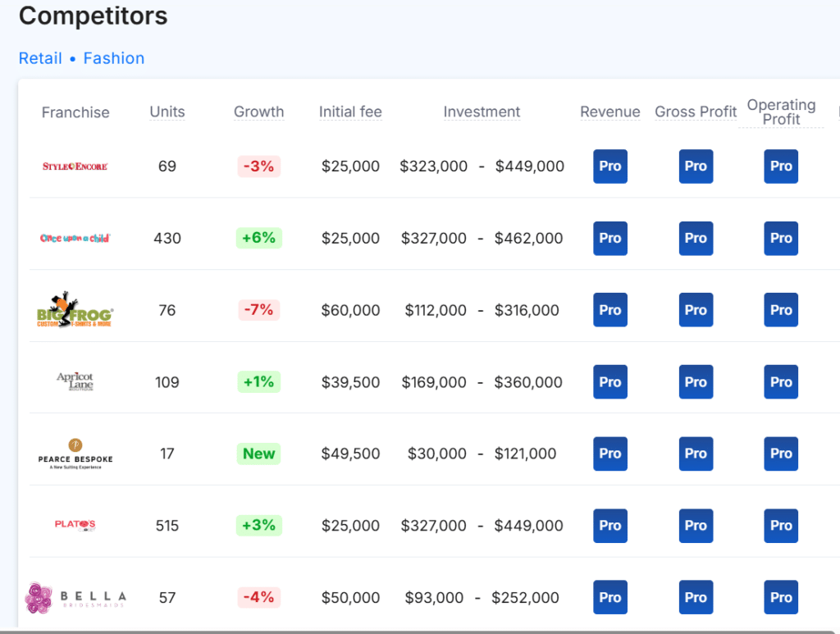
Task: Select the 69 units value
Action: 167,166
